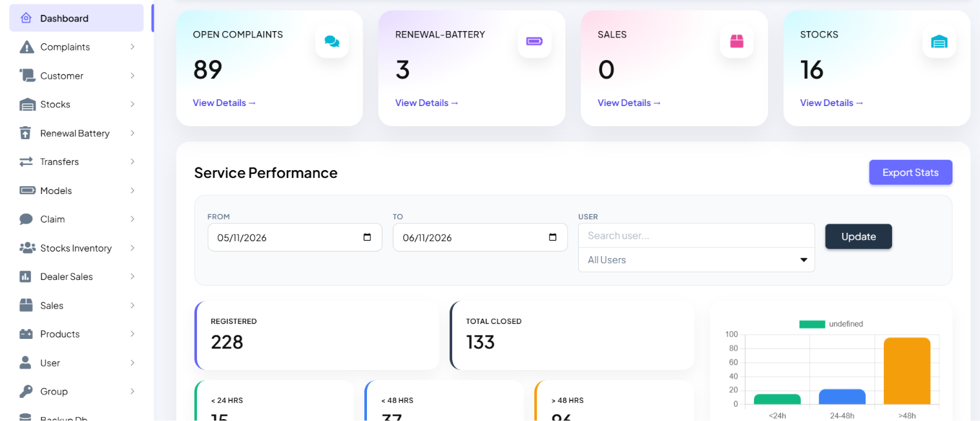Click the pink Sales box icon

point(736,41)
